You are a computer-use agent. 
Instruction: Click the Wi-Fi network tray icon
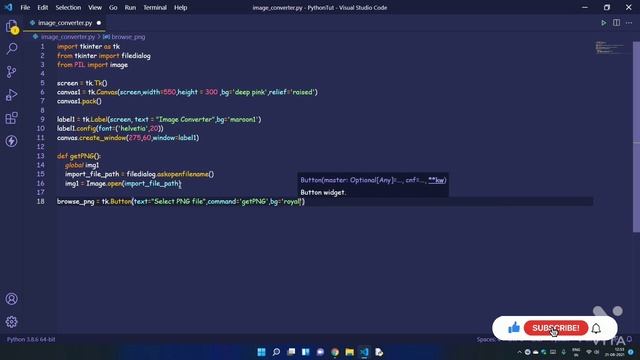point(589,352)
